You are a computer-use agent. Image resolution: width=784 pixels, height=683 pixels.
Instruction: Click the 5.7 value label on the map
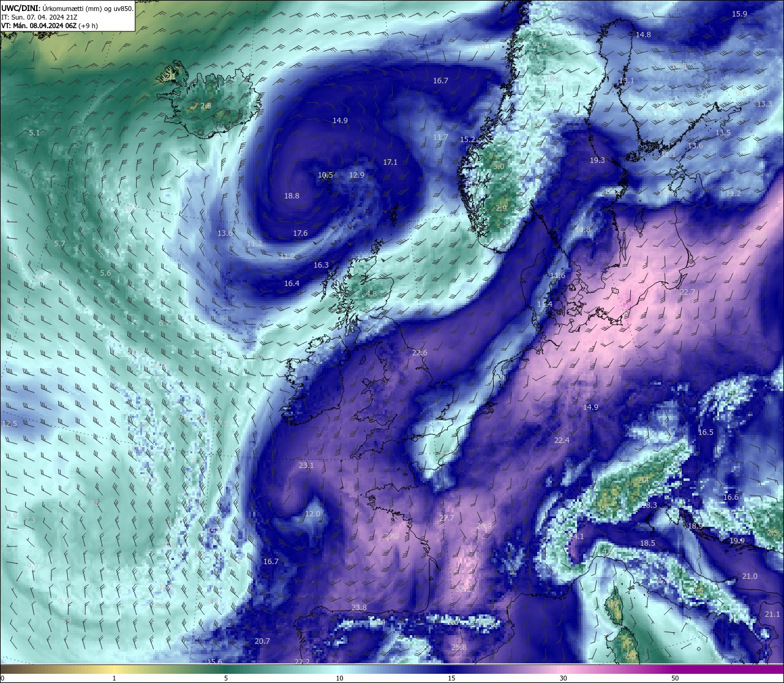pos(59,244)
